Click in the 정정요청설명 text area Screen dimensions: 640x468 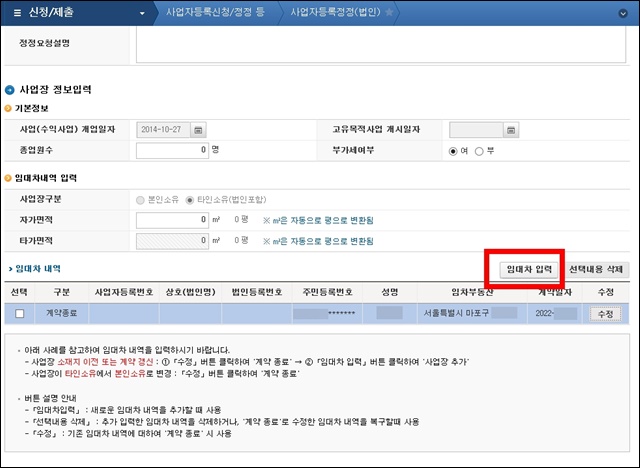[x=380, y=44]
